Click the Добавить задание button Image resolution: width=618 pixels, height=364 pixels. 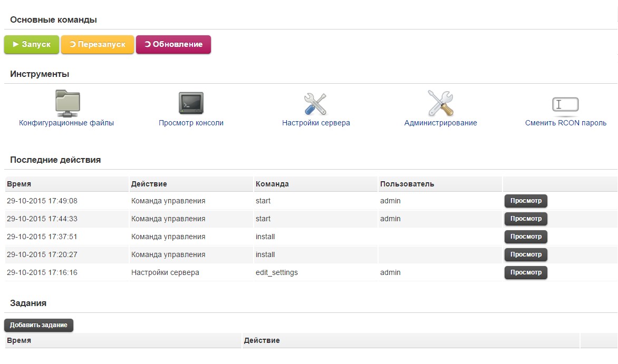[38, 325]
